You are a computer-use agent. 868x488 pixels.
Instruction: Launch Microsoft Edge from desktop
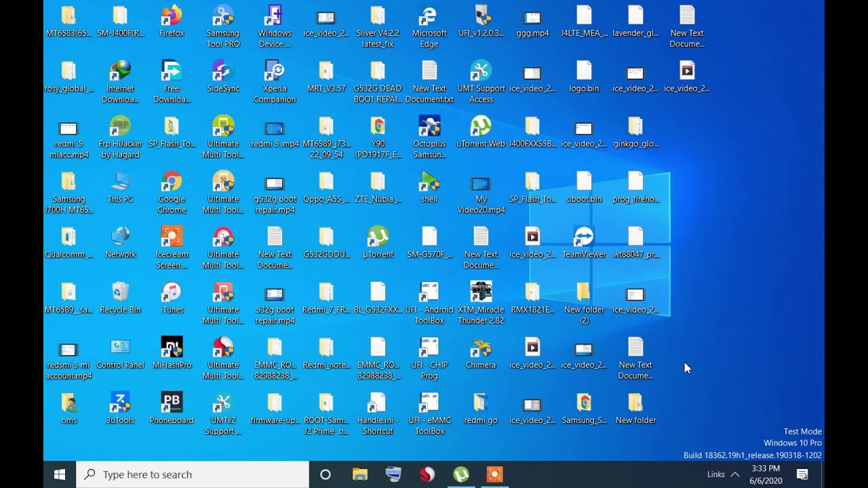429,27
